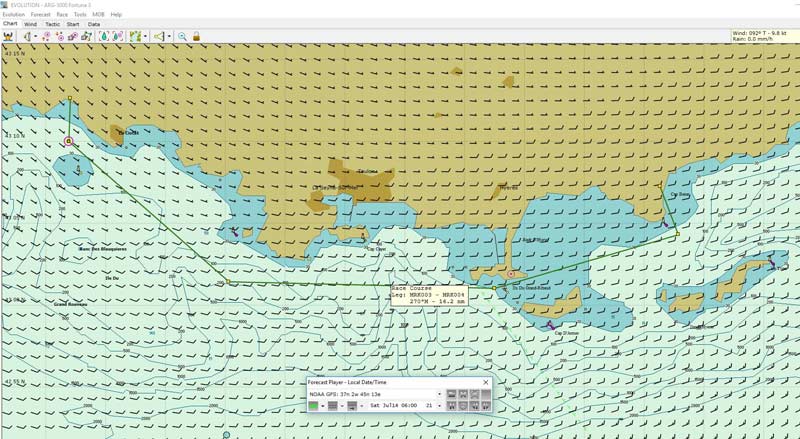This screenshot has width=800, height=439.
Task: Toggle the second grey display button in Forecast Player
Action: point(333,406)
